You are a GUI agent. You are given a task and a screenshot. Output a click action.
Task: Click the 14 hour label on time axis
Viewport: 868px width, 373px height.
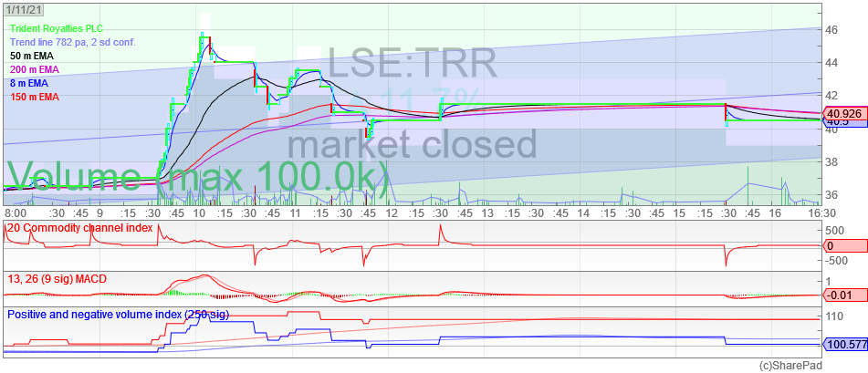point(583,212)
